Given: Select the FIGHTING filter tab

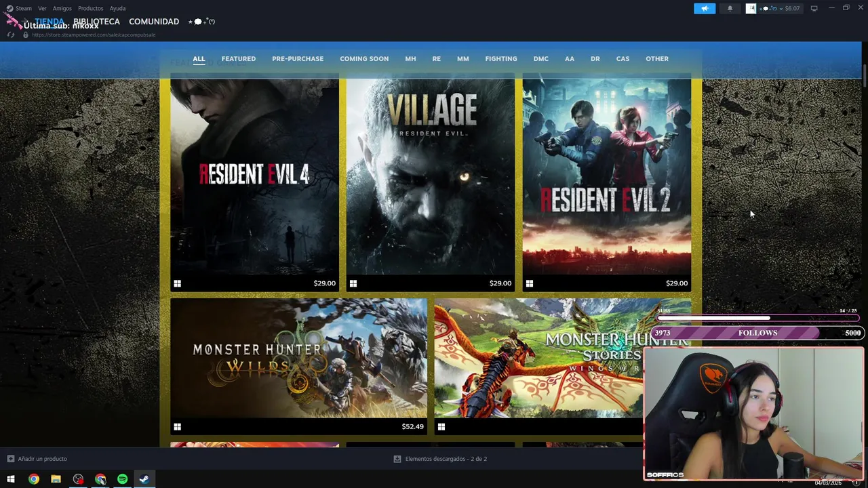Looking at the screenshot, I should click(501, 59).
